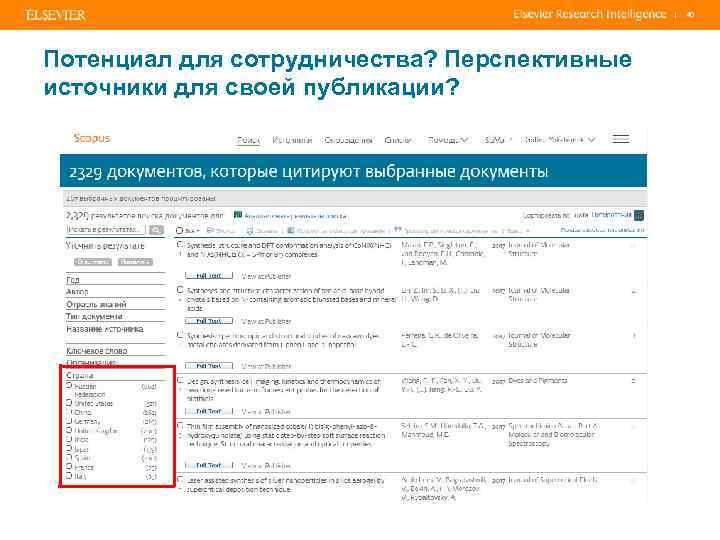The image size is (720, 540).
Task: Open the Dyes and Pigments source link
Action: pyautogui.click(x=538, y=380)
